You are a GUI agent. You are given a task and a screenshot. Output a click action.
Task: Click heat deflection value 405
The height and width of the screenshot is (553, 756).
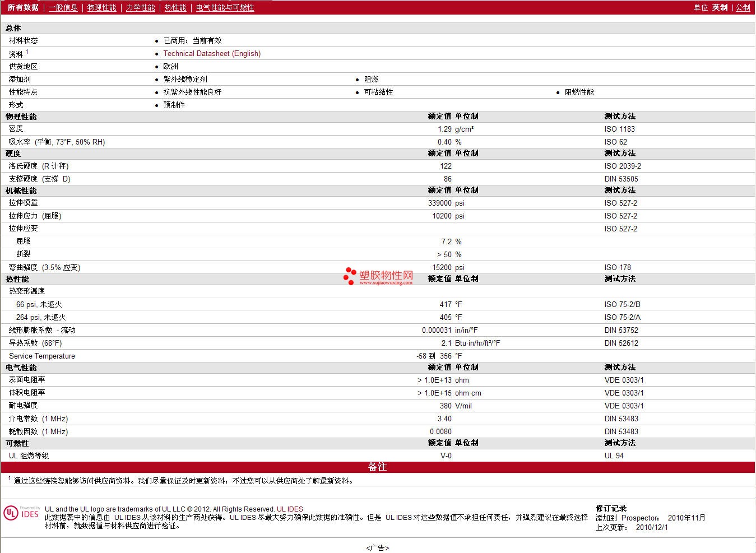446,317
